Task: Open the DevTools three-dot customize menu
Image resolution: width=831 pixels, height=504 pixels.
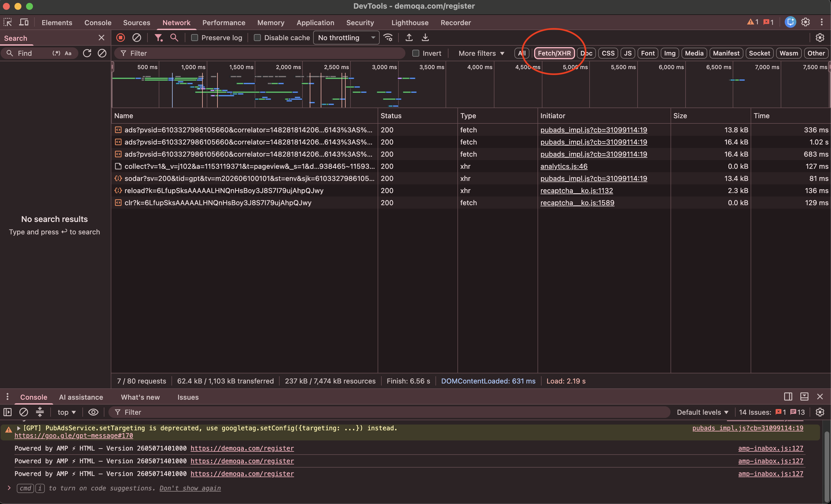Action: coord(821,22)
